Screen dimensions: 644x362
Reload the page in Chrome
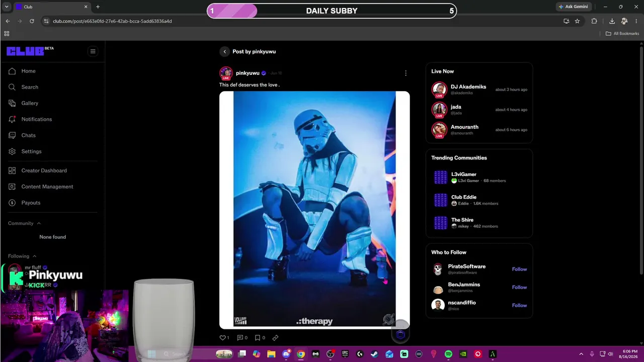(32, 21)
